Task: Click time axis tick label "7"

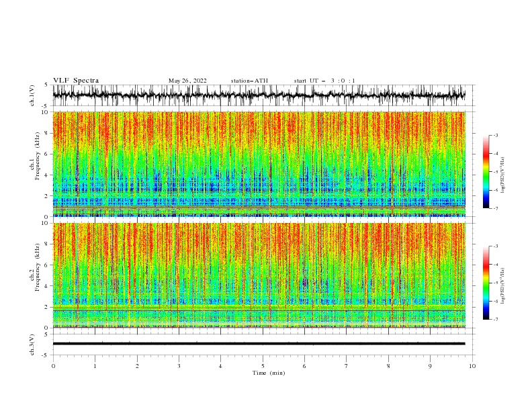Action: tap(347, 366)
